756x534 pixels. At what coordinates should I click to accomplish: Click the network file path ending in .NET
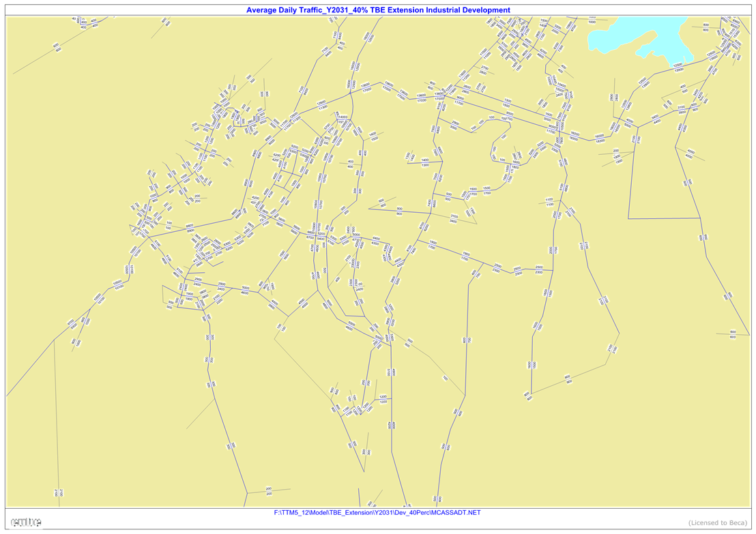pyautogui.click(x=377, y=512)
